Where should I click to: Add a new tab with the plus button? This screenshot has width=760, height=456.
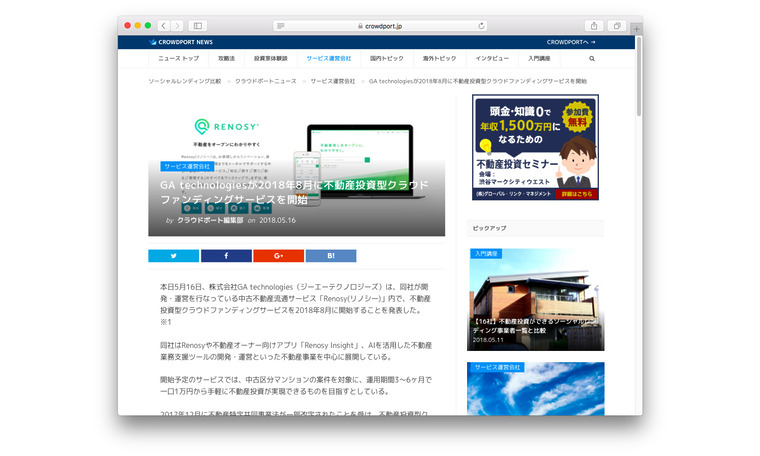[x=636, y=30]
